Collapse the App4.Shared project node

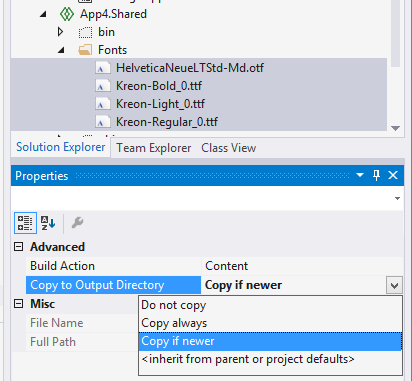tap(43, 14)
